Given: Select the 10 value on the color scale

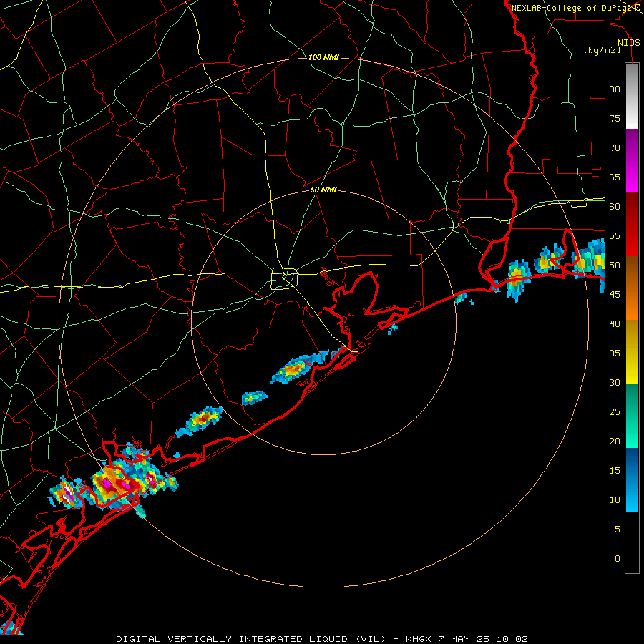Looking at the screenshot, I should [x=615, y=500].
